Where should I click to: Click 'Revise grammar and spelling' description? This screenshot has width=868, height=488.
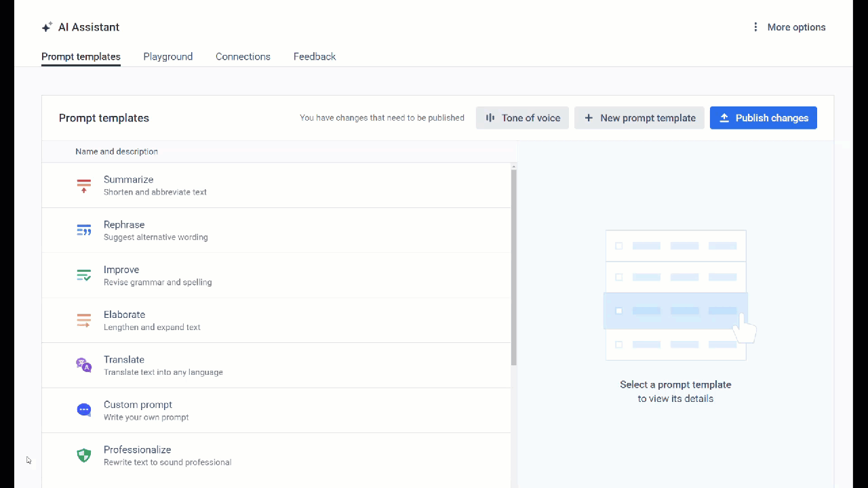pos(158,282)
